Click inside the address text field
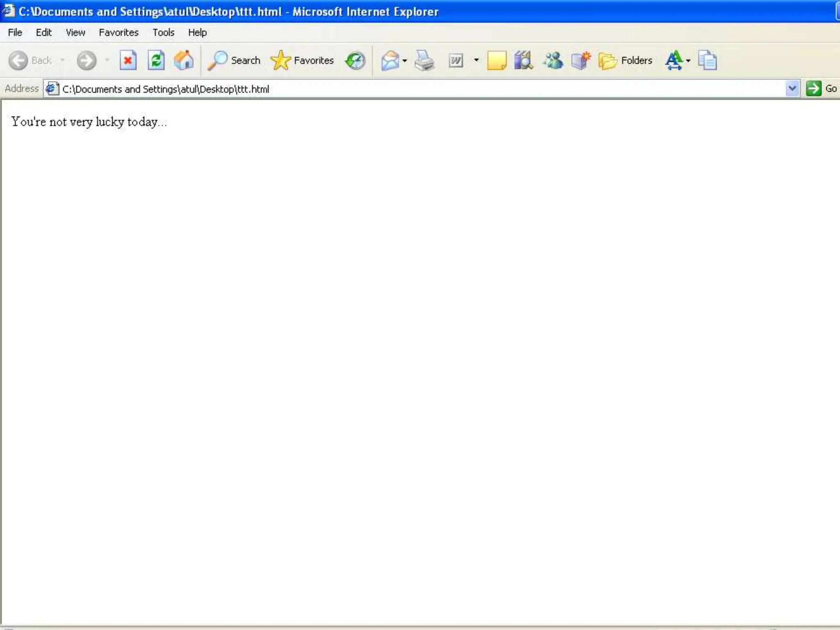This screenshot has height=630, width=840. tap(410, 89)
